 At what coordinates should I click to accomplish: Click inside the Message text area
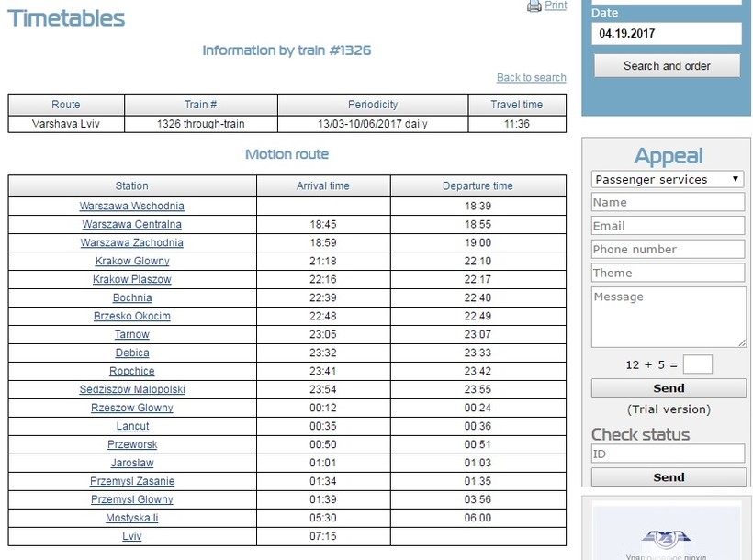coord(668,318)
